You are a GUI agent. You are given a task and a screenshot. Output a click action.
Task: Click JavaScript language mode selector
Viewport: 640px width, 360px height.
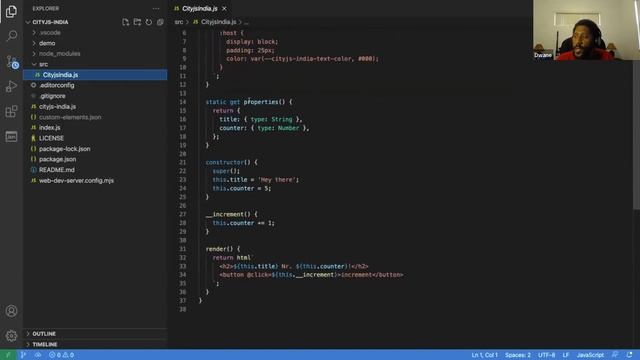click(x=590, y=355)
